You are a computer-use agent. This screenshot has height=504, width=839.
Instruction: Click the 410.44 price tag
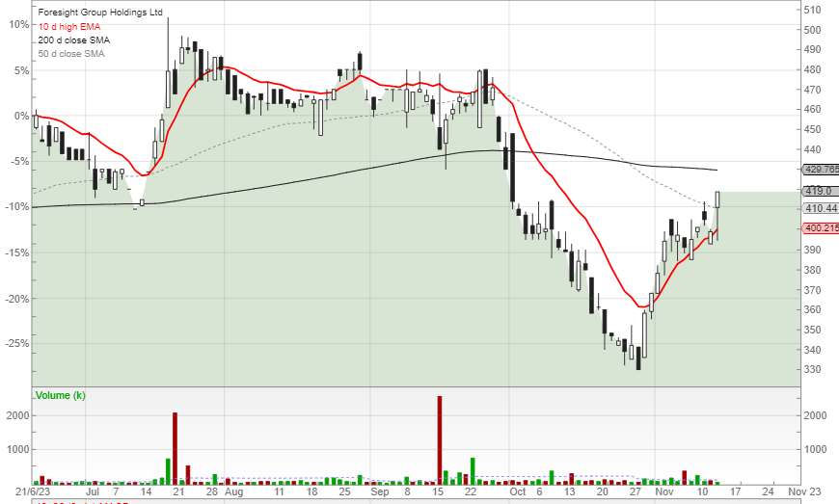tap(821, 208)
